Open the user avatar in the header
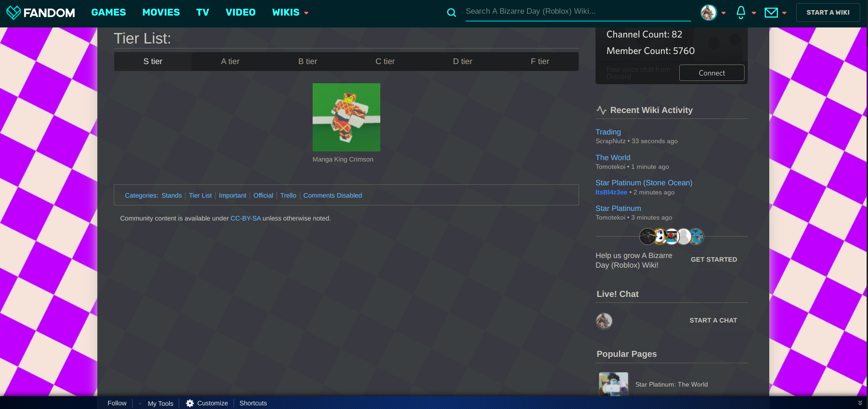The height and width of the screenshot is (409, 868). coord(708,12)
